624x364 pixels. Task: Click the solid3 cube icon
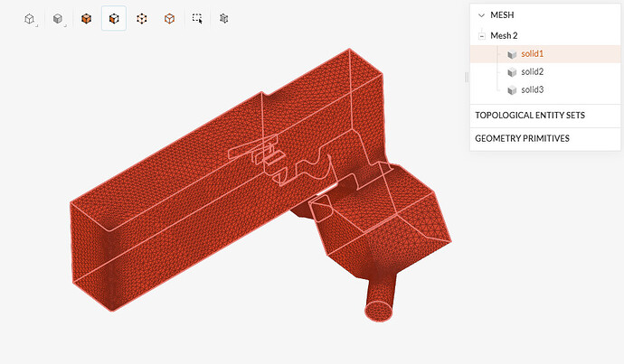click(512, 90)
